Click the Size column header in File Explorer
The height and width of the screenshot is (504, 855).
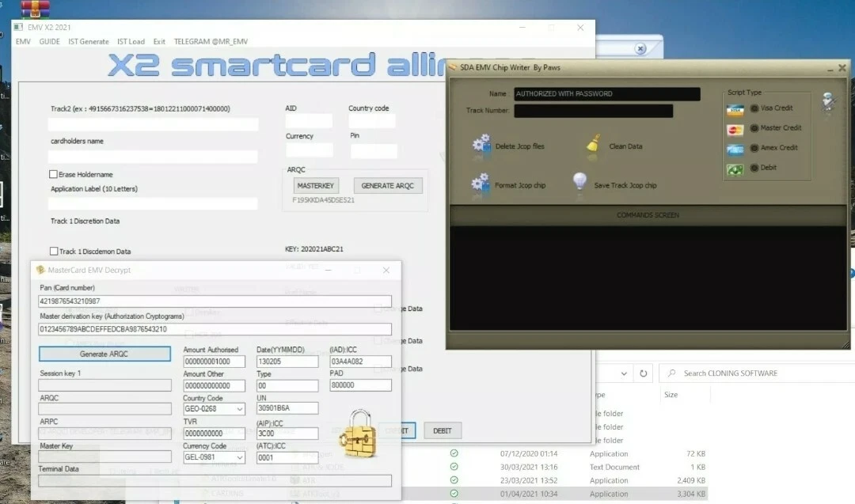[671, 395]
